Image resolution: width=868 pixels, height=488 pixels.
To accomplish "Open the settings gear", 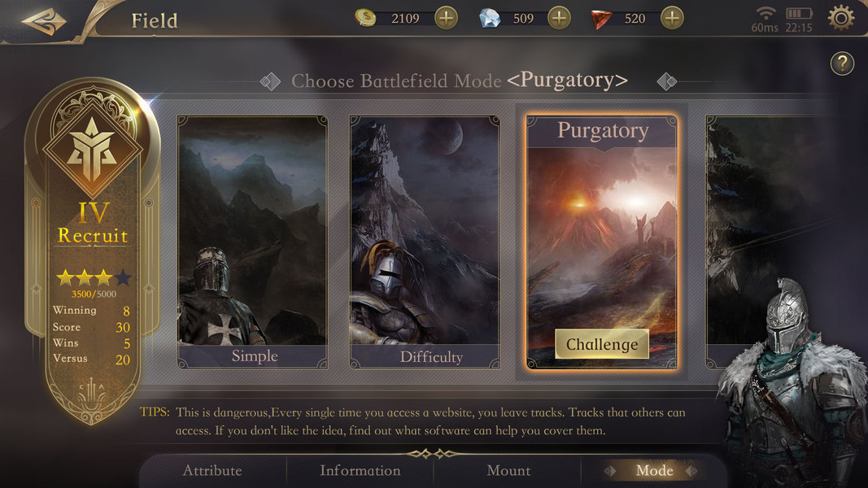I will (841, 18).
